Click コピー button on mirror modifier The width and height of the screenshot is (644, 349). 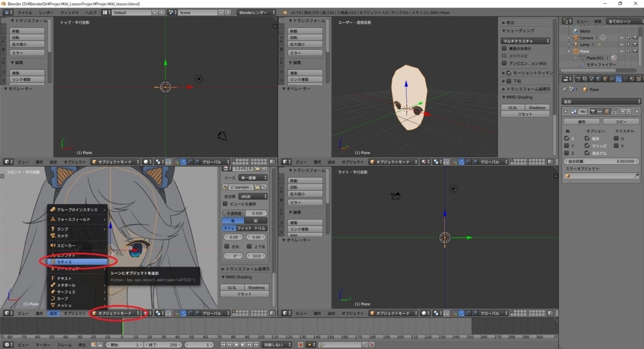[621, 121]
